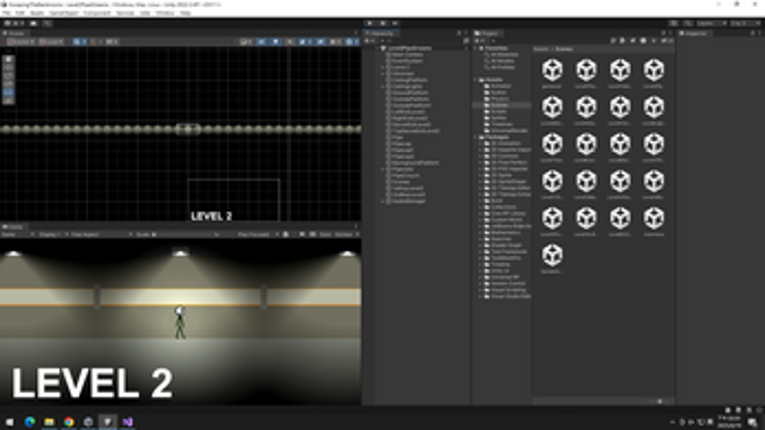Toggle Gizmos visibility in Scene view
Screen dimensions: 765x430
click(x=352, y=42)
